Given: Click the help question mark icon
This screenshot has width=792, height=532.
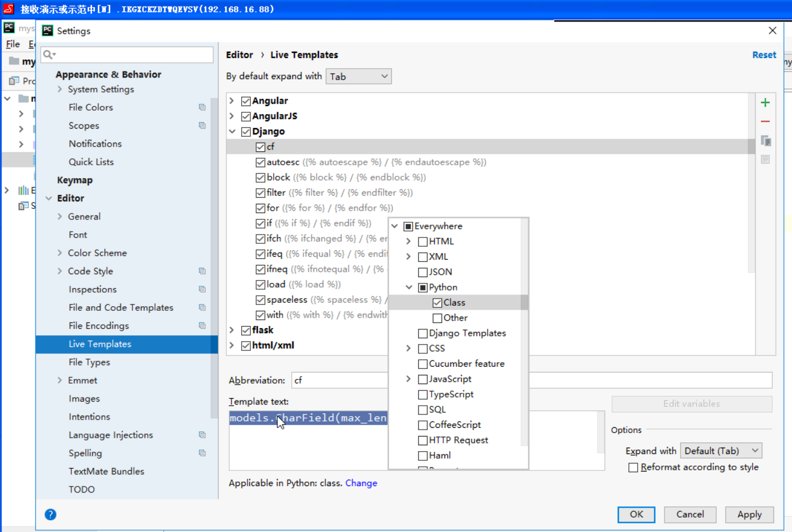Looking at the screenshot, I should 51,515.
